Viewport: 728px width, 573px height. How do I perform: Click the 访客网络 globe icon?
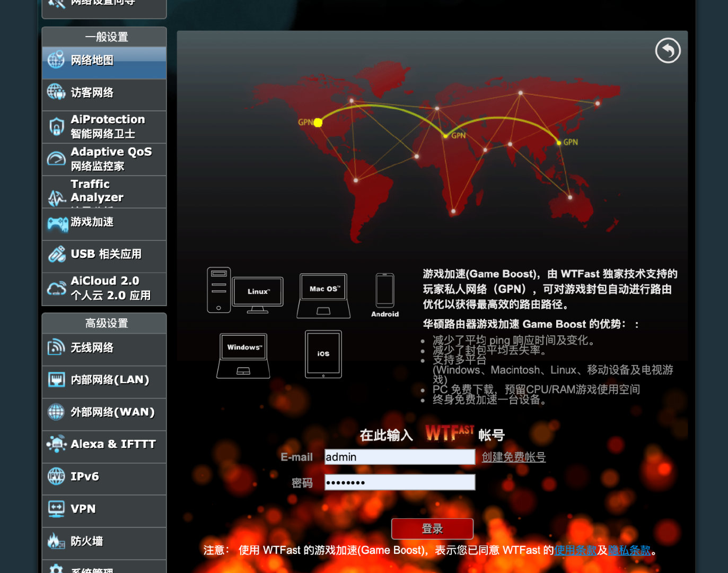(56, 92)
